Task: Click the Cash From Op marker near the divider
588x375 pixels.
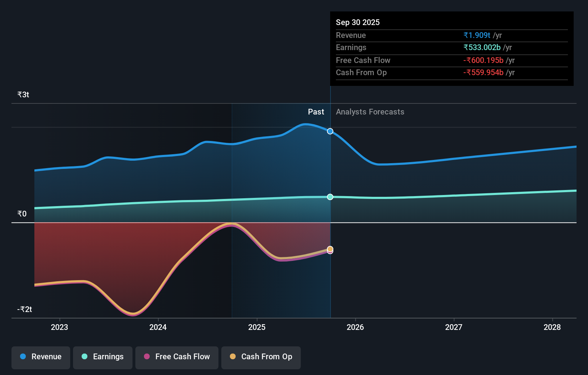Action: point(330,249)
